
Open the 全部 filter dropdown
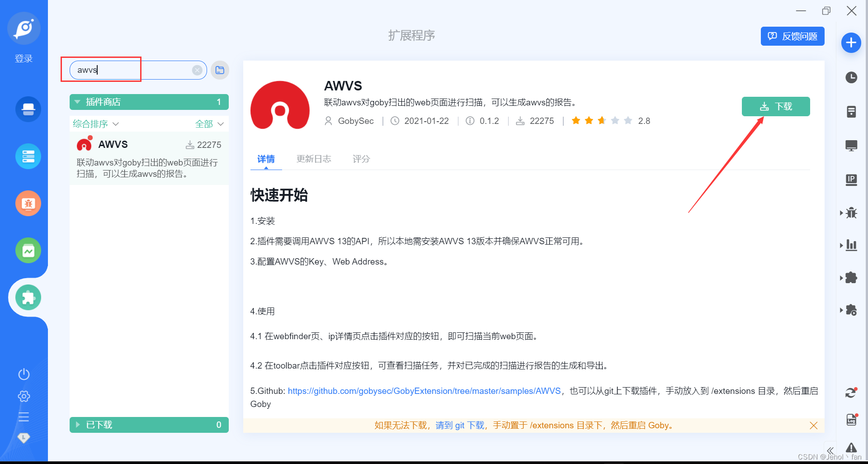click(x=209, y=124)
